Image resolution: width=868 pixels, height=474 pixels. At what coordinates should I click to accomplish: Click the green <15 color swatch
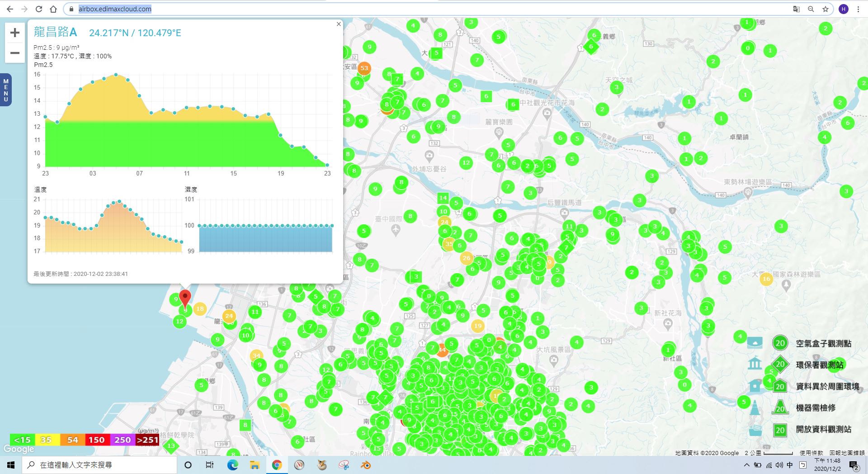click(22, 440)
